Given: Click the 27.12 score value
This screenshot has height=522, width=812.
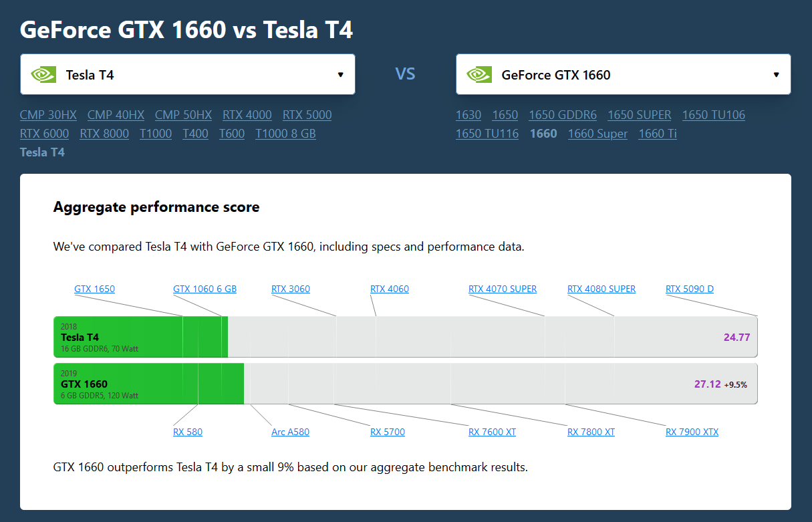Looking at the screenshot, I should [x=708, y=384].
